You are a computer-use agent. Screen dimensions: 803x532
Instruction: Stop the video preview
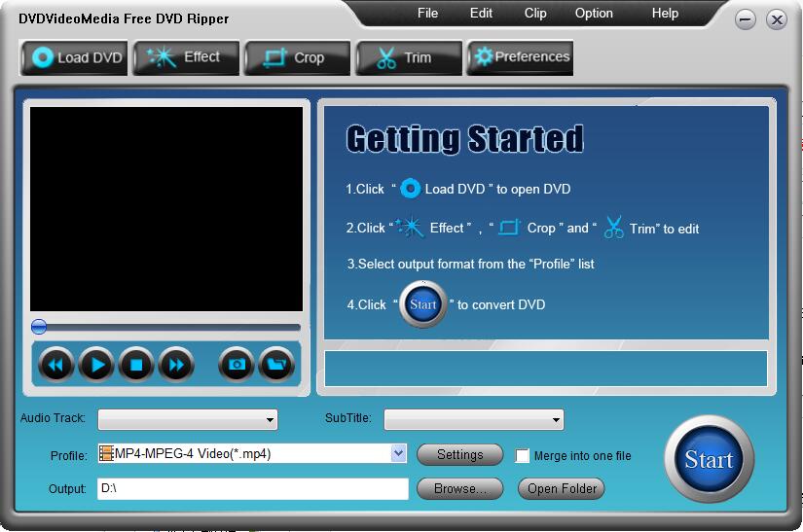[x=136, y=365]
